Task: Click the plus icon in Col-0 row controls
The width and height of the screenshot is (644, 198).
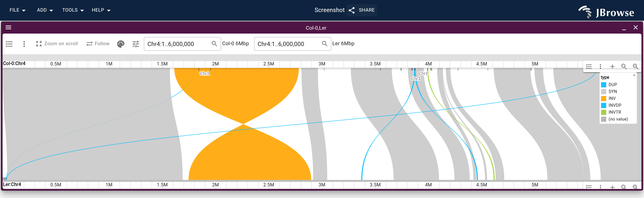Action: coord(612,67)
